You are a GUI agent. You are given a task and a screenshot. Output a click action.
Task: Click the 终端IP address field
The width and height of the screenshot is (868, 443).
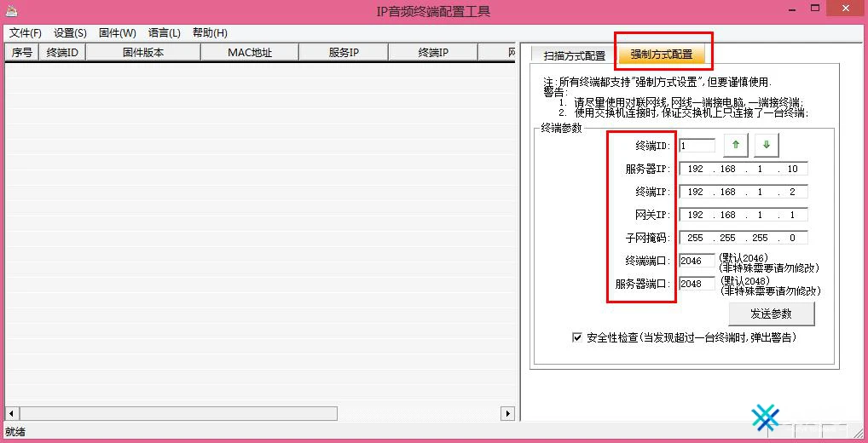pyautogui.click(x=744, y=192)
